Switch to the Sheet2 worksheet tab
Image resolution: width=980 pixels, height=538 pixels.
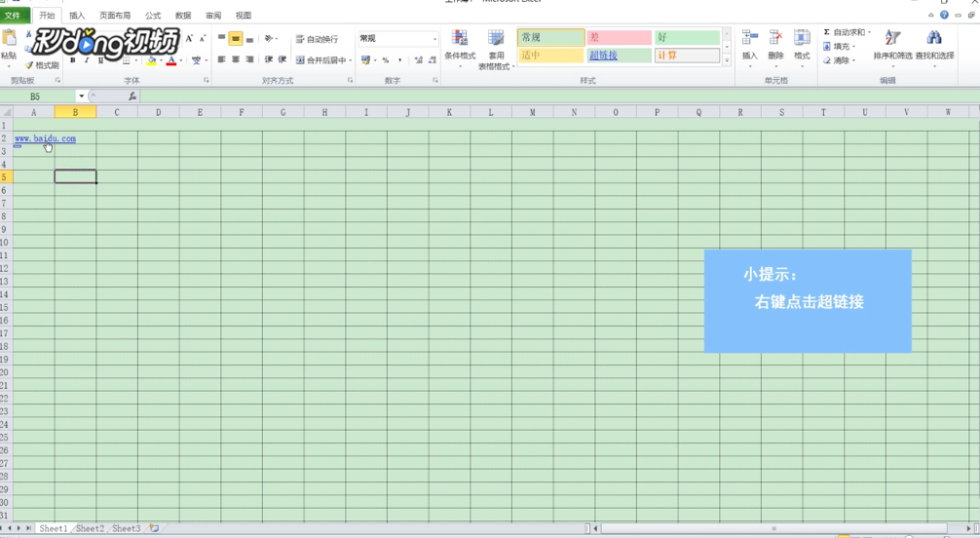pos(90,528)
